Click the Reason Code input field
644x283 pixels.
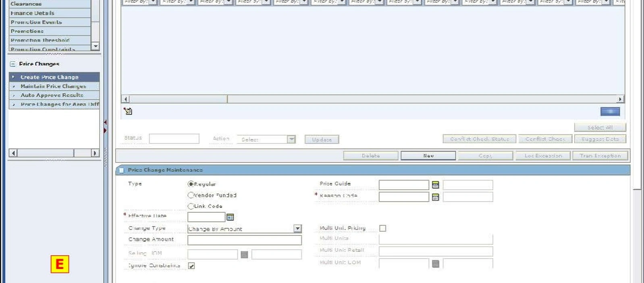click(x=404, y=197)
